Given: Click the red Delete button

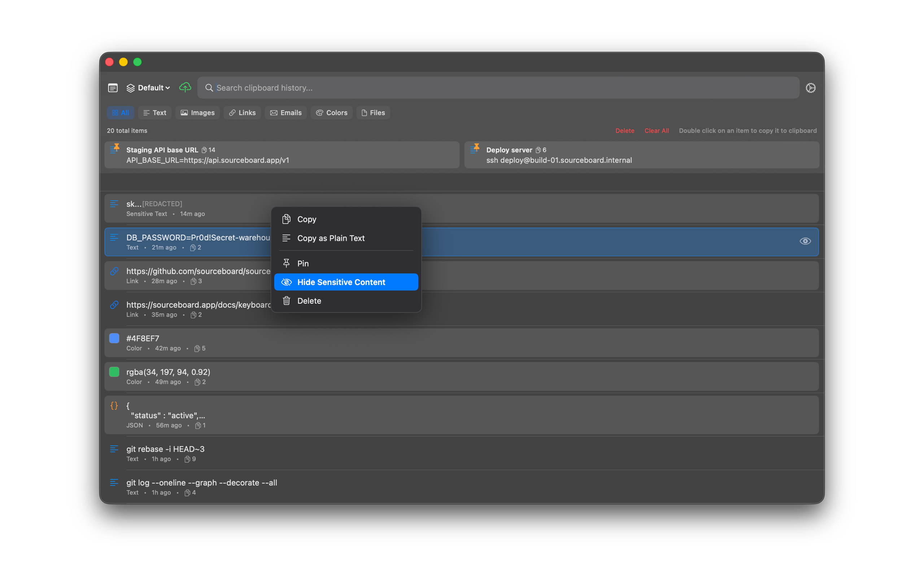Looking at the screenshot, I should (625, 131).
